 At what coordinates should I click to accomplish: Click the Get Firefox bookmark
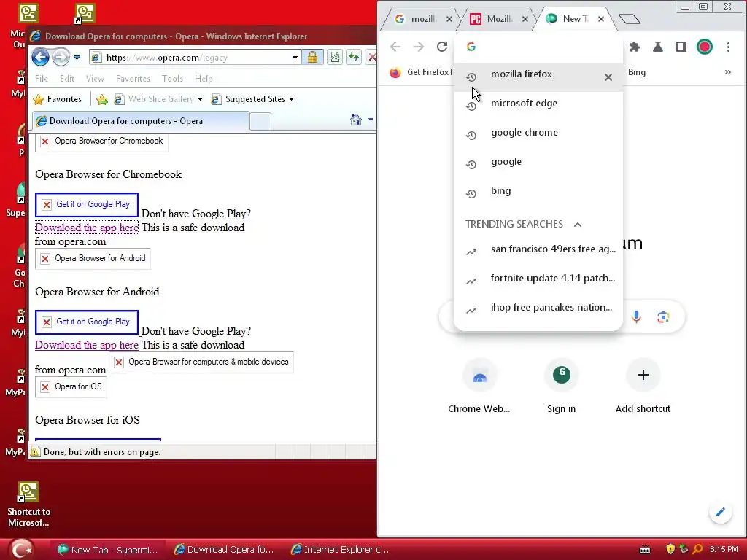point(421,72)
